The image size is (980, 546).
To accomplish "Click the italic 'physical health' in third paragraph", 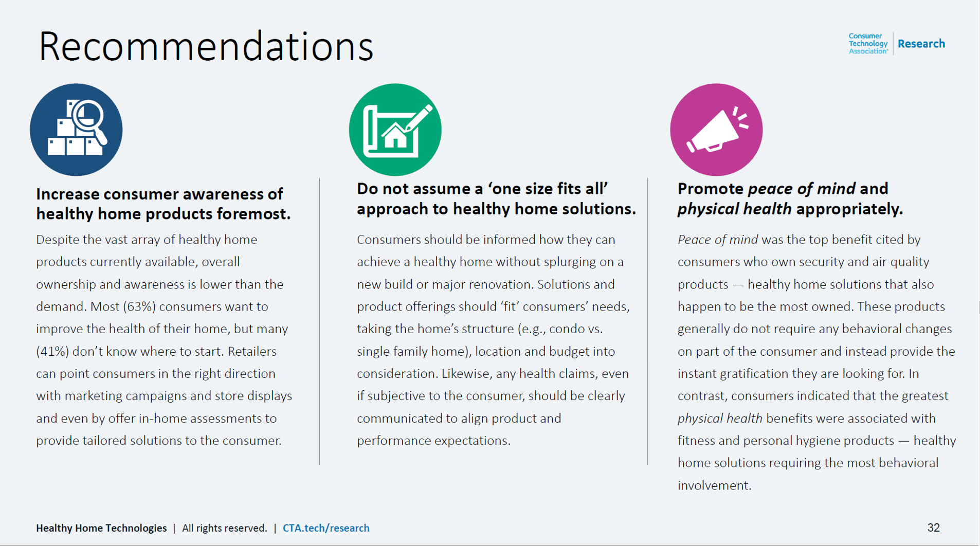I will point(719,418).
